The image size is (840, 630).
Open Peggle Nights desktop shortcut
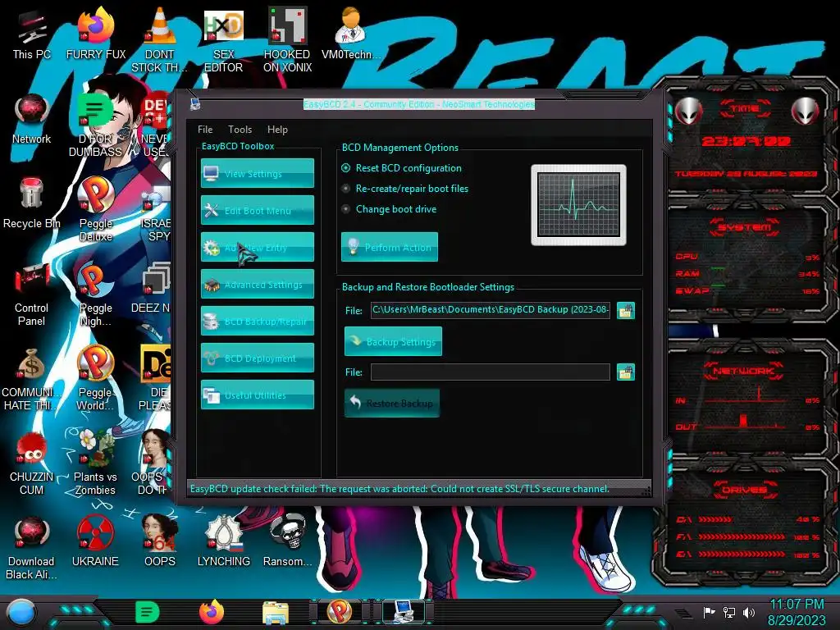click(x=96, y=294)
